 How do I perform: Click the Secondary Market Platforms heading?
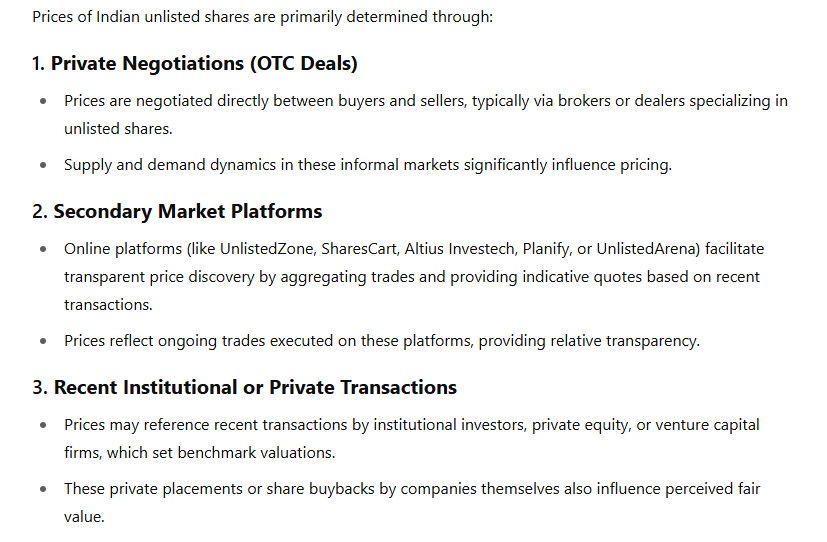[x=177, y=211]
